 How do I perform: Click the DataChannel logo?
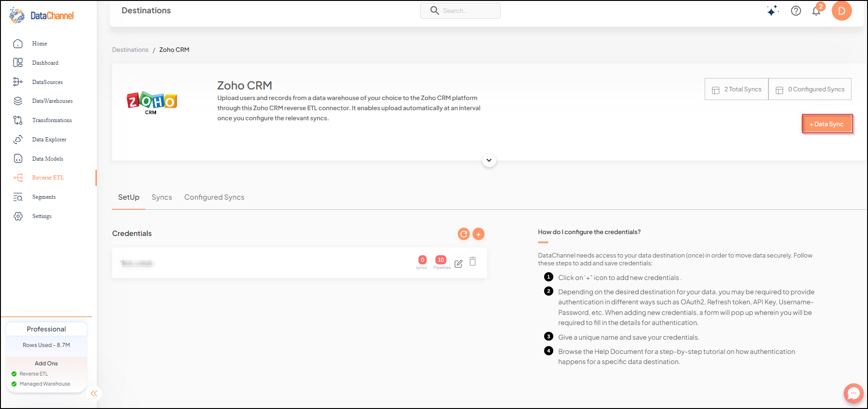click(41, 16)
